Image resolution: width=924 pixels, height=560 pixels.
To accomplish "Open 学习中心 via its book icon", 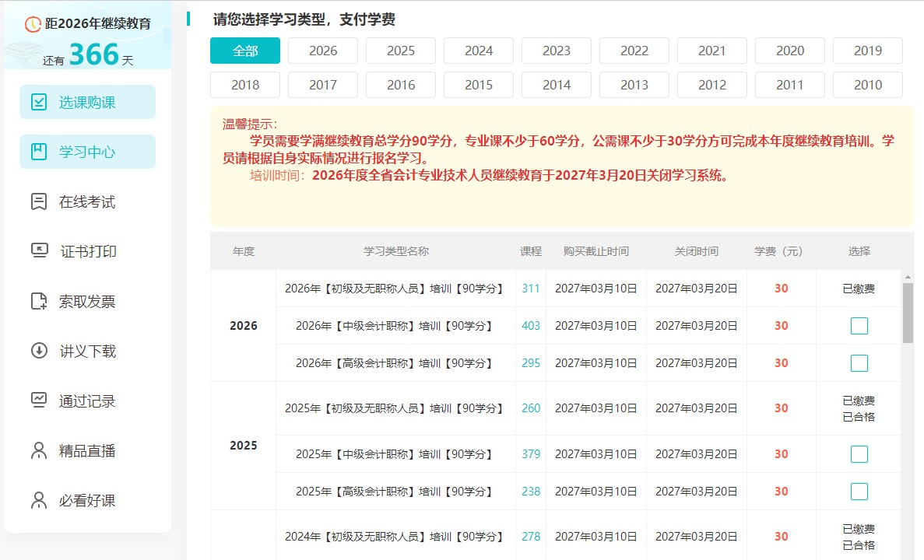I will [x=39, y=152].
